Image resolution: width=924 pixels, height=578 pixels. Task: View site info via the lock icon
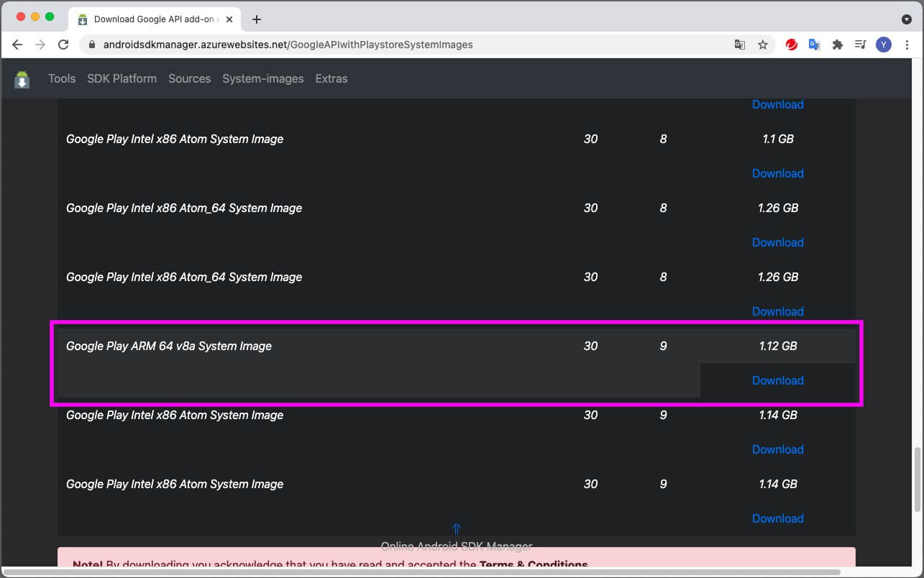(91, 45)
